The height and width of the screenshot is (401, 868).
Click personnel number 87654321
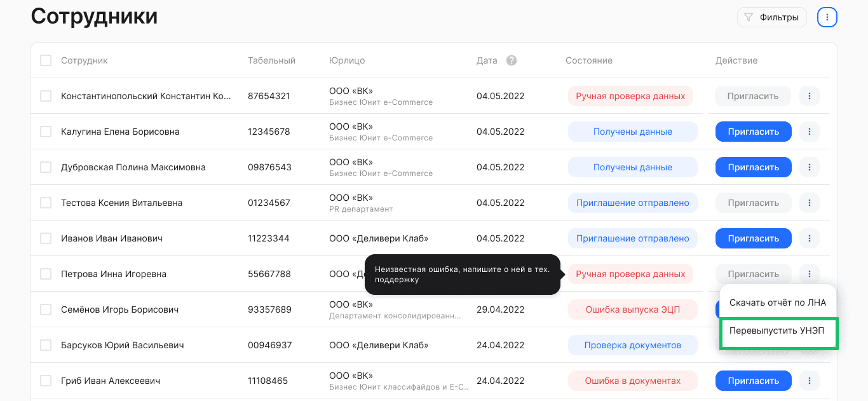pos(269,96)
